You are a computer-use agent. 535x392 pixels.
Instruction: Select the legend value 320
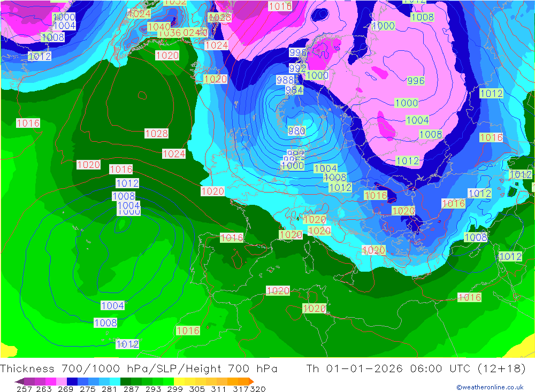tap(258, 389)
